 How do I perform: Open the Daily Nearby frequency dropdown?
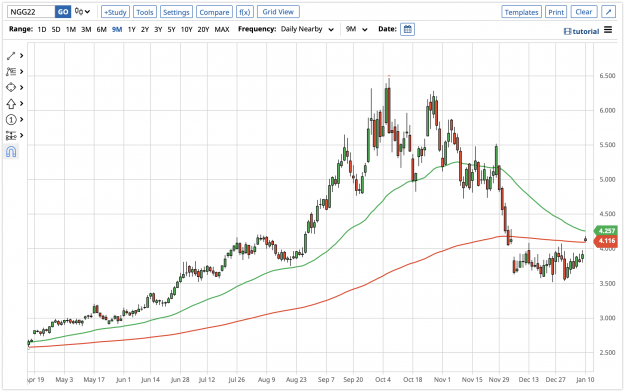307,29
